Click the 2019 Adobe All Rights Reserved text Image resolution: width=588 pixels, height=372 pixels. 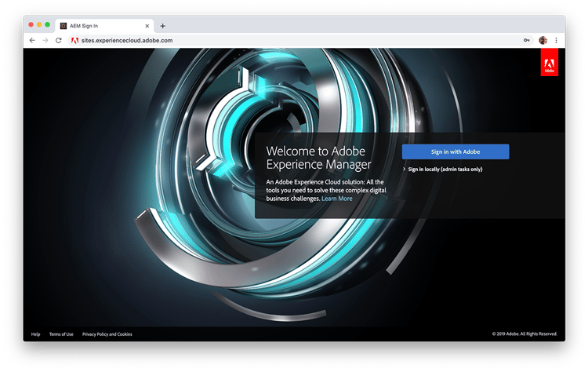[524, 334]
